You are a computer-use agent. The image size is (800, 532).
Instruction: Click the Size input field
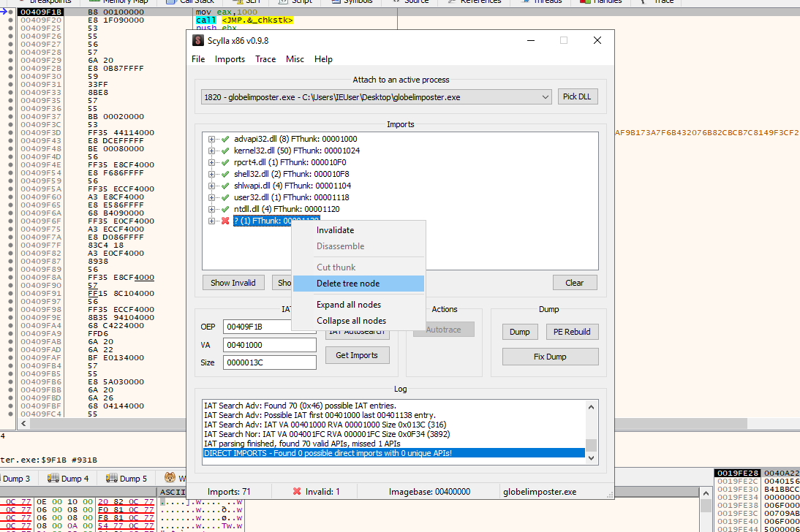269,362
